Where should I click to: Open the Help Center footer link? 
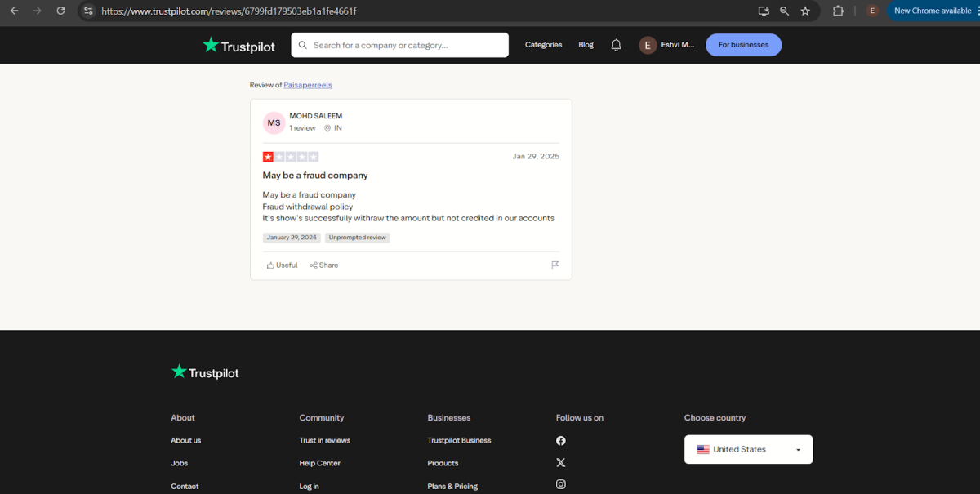tap(319, 463)
